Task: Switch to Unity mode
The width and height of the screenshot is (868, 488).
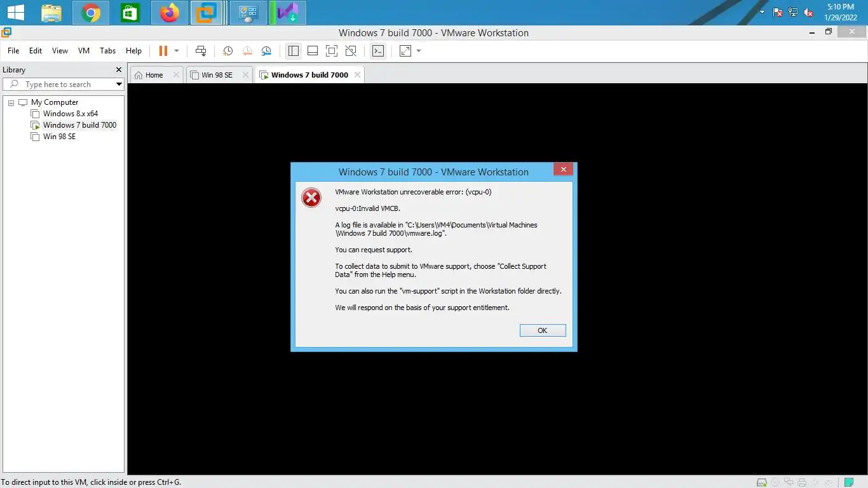Action: coord(351,51)
